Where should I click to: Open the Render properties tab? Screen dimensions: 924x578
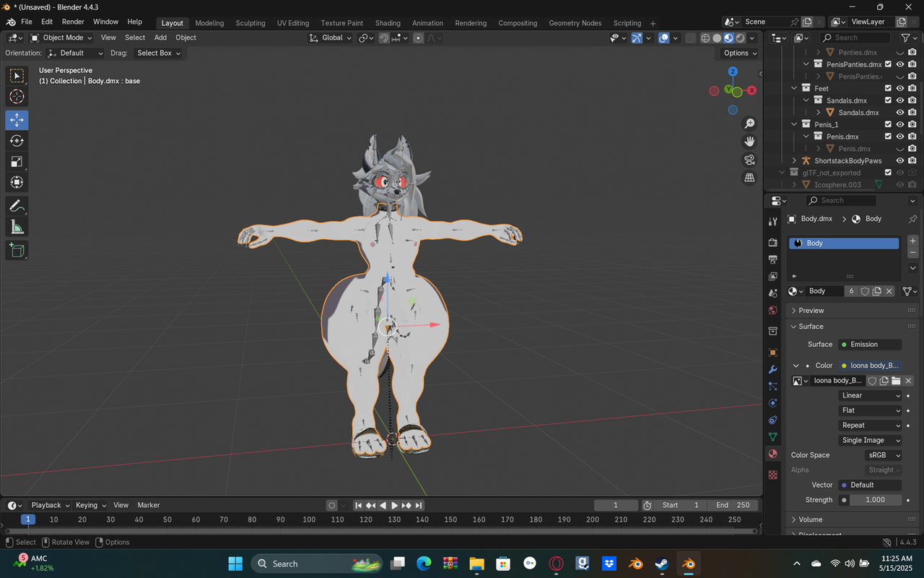[x=773, y=242]
